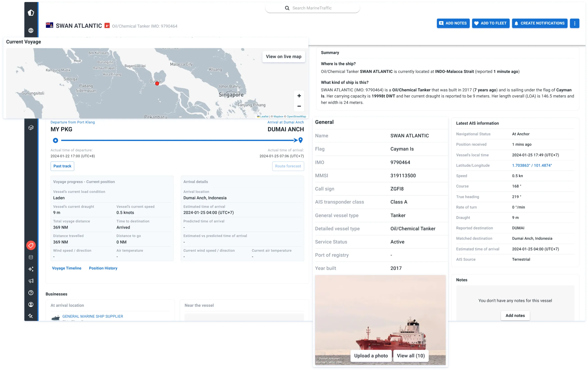Click Add notes for this vessel
Viewport: 588px width, 371px height.
tap(515, 315)
